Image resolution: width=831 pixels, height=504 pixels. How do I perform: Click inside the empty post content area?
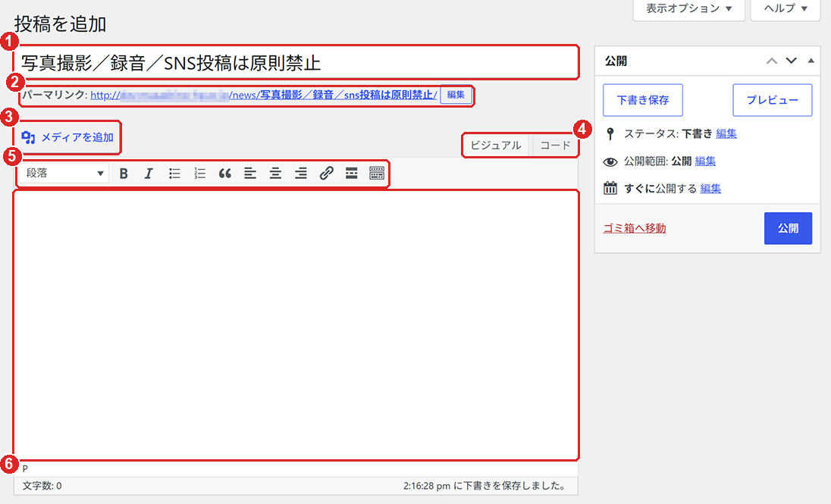coord(296,325)
